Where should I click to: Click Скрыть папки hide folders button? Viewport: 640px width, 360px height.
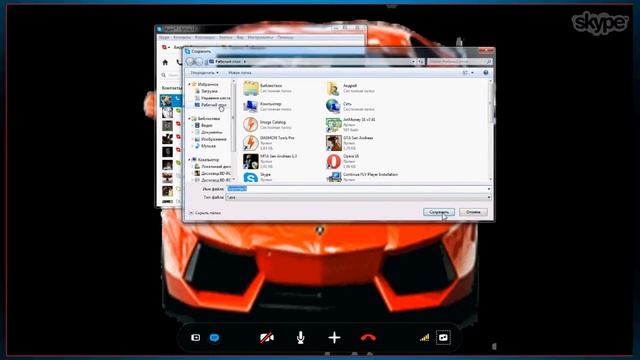tap(205, 213)
